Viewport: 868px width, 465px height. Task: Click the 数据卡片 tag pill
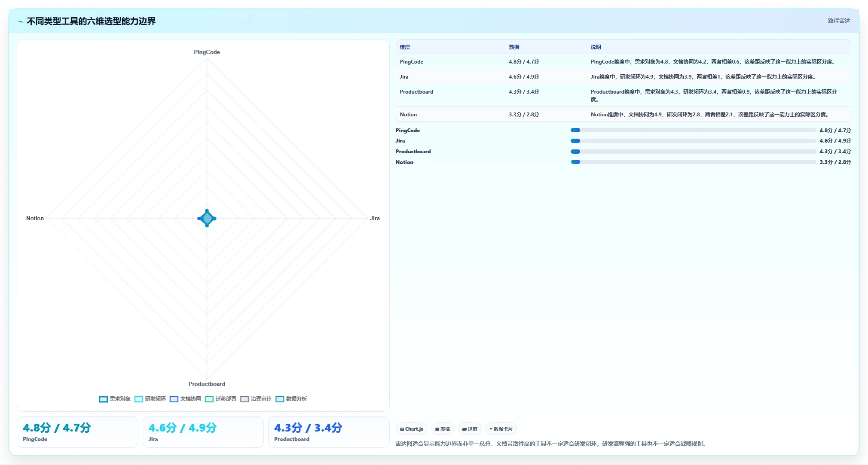tap(501, 429)
